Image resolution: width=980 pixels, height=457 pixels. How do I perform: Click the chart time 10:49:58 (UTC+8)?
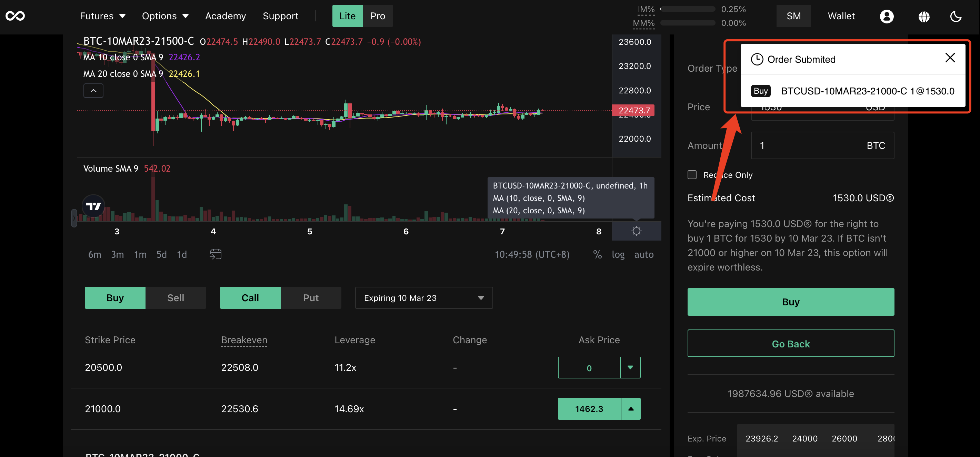pyautogui.click(x=531, y=254)
